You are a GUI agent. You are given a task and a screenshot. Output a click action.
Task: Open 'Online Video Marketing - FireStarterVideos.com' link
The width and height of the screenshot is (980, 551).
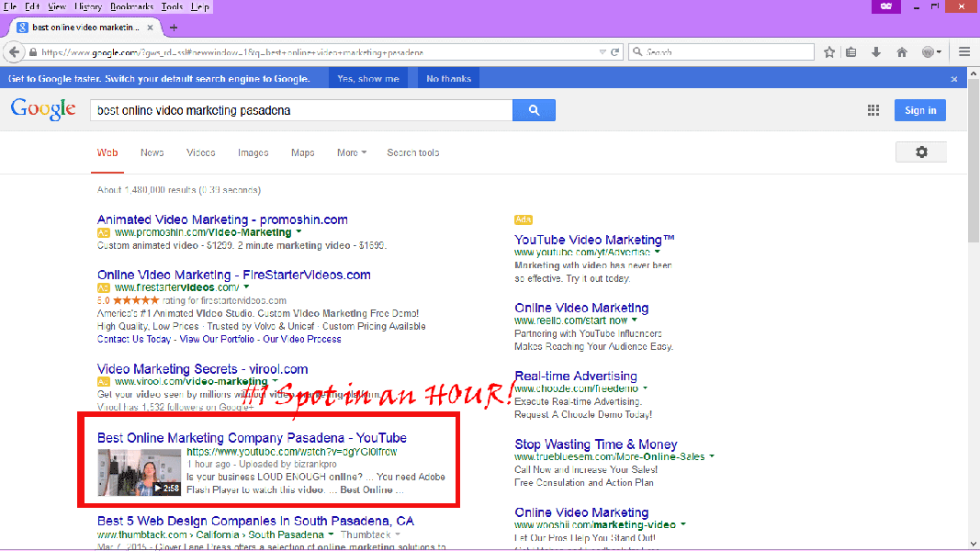click(x=234, y=275)
